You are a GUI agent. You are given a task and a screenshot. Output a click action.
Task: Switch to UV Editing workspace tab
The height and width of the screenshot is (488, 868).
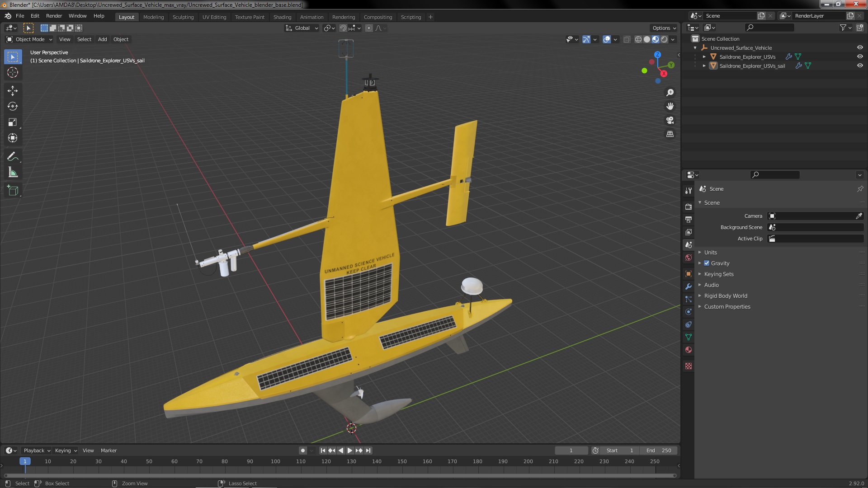(x=214, y=17)
